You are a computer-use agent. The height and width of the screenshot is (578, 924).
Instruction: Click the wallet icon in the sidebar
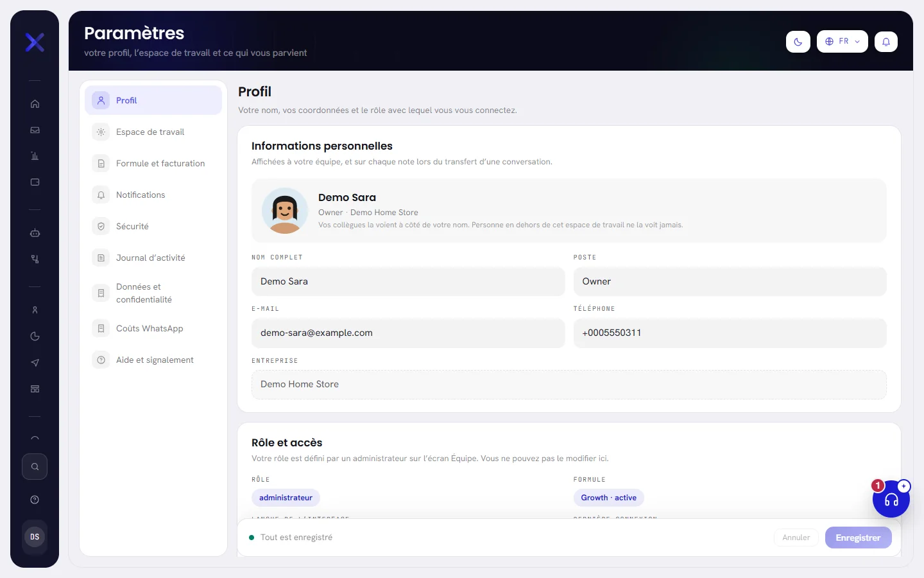(35, 182)
